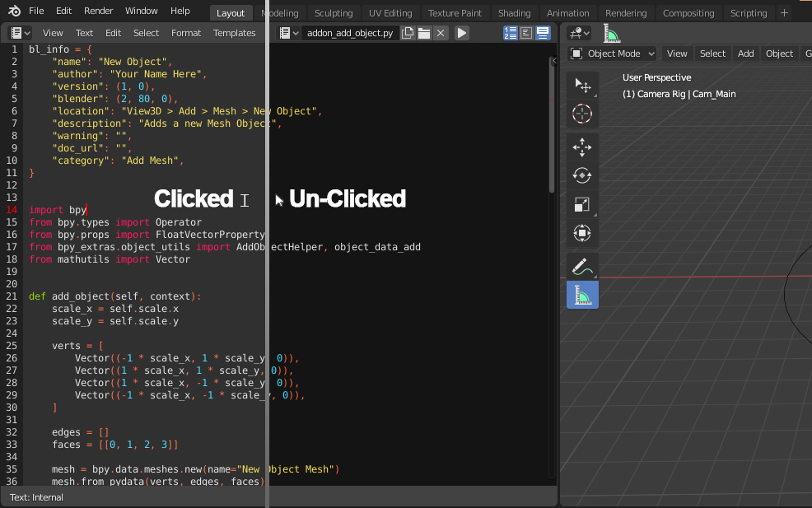Open the 3D viewport editor type dropdown

[x=579, y=34]
